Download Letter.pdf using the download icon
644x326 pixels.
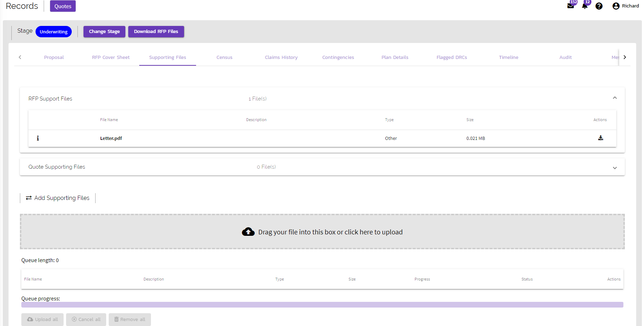point(601,138)
